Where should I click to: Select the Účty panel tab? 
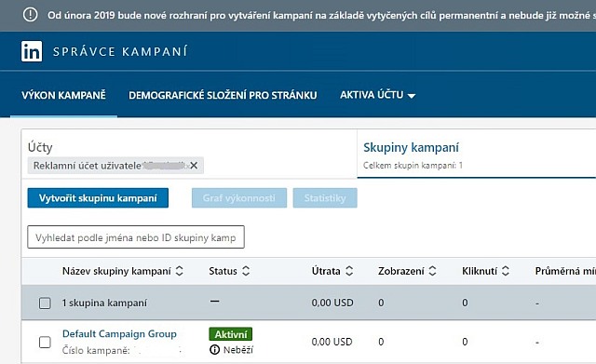coord(189,154)
